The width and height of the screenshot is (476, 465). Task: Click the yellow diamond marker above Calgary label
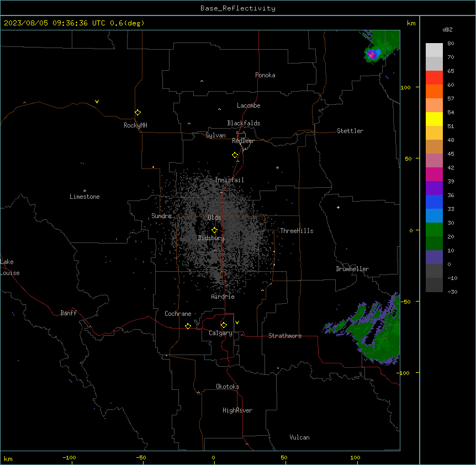coord(224,325)
